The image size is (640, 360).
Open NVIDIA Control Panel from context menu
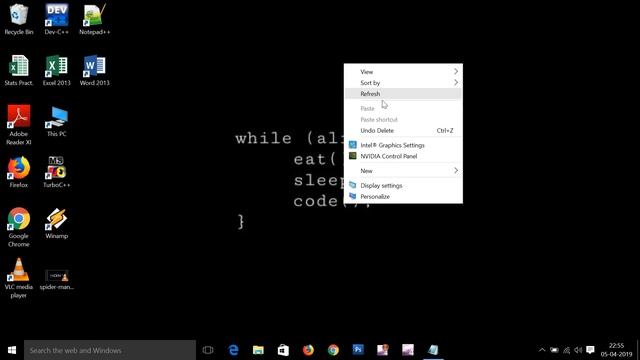coord(403,156)
